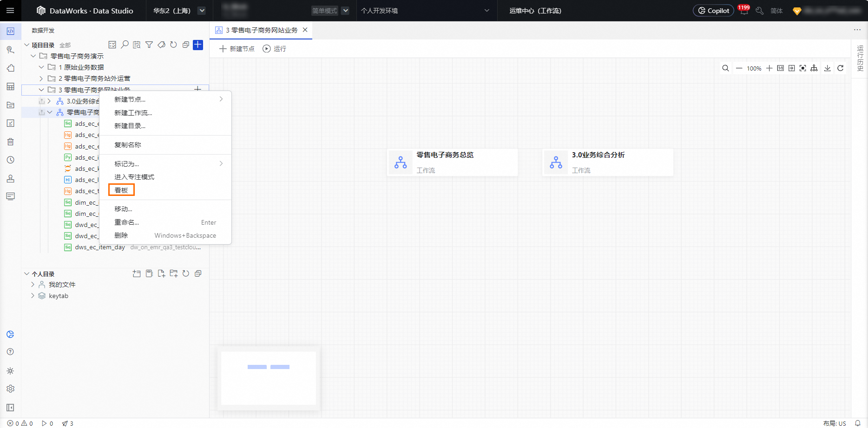Click the batch checklist icon in project toolbar

(112, 45)
